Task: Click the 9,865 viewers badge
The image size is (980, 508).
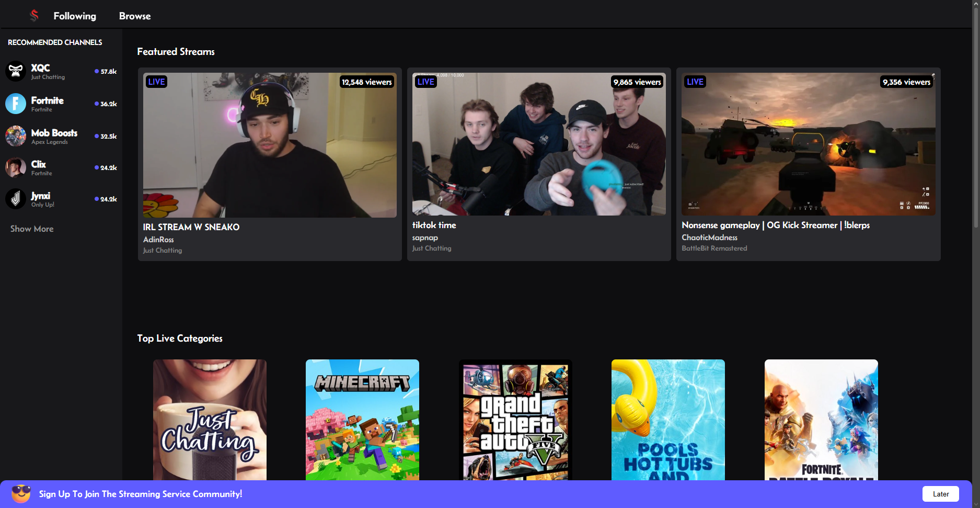Action: click(x=637, y=82)
